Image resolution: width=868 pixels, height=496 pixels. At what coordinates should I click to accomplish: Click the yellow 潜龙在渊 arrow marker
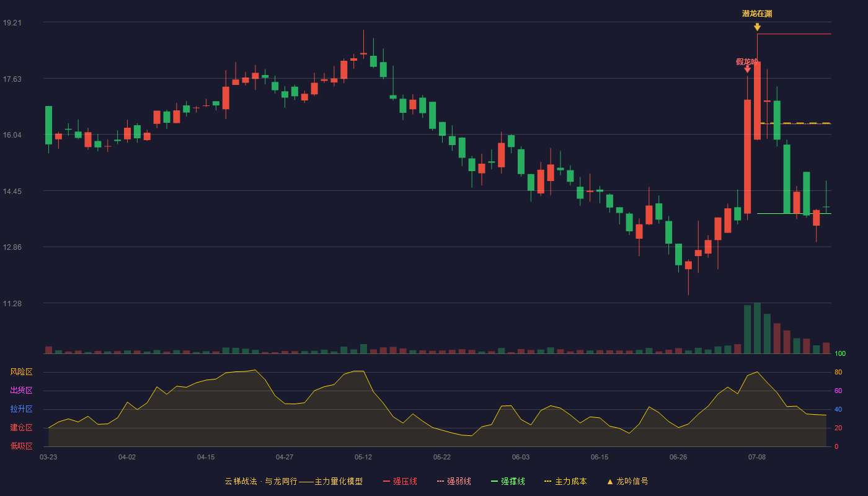tap(757, 27)
